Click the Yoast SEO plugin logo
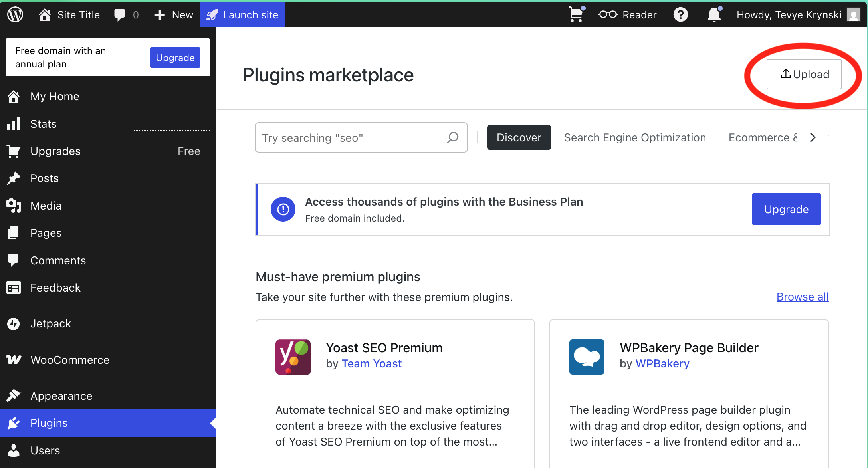 click(x=293, y=357)
